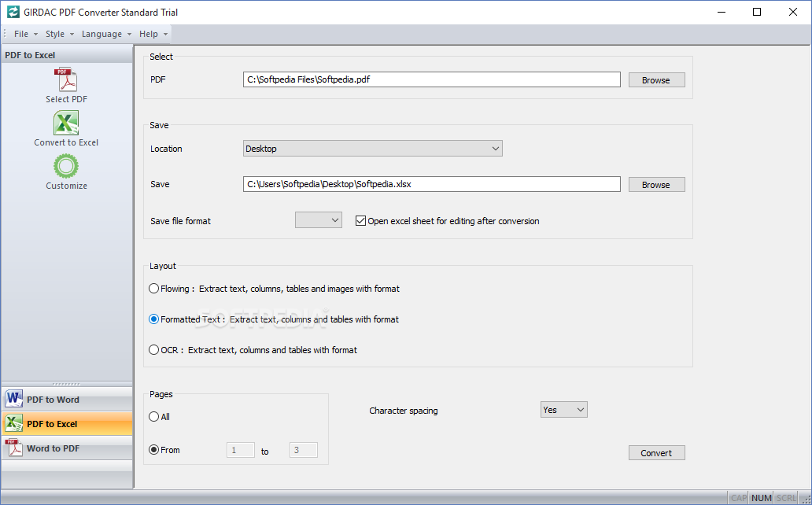Open the File menu

(x=25, y=34)
